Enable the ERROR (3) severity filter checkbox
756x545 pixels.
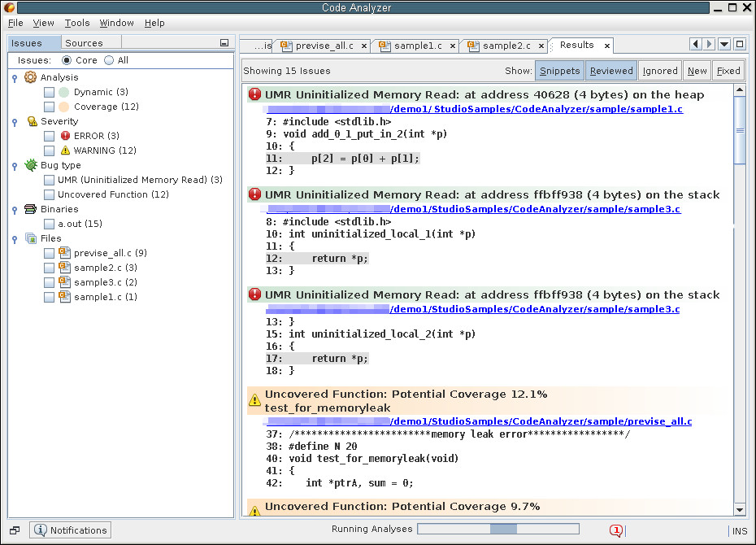click(50, 136)
